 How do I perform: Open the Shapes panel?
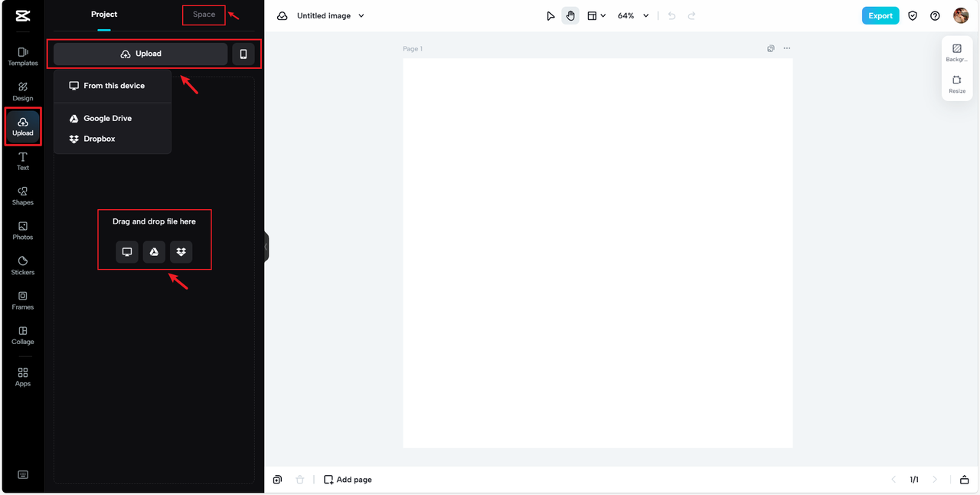pyautogui.click(x=23, y=196)
